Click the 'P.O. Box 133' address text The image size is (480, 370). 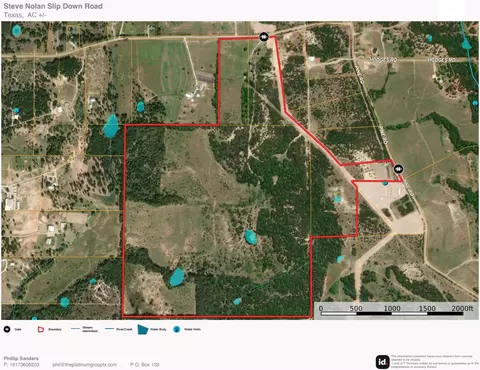click(145, 365)
